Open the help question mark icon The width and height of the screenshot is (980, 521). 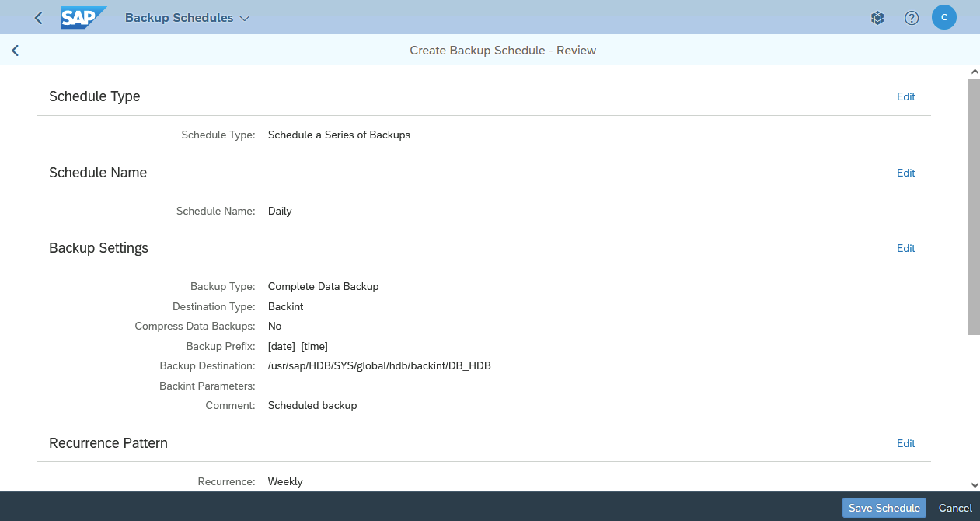911,17
